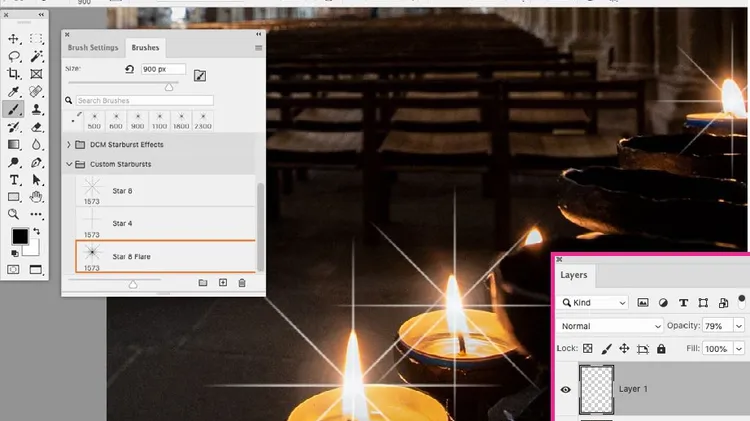Pick the recent brush preset labeled 600

[x=116, y=121]
